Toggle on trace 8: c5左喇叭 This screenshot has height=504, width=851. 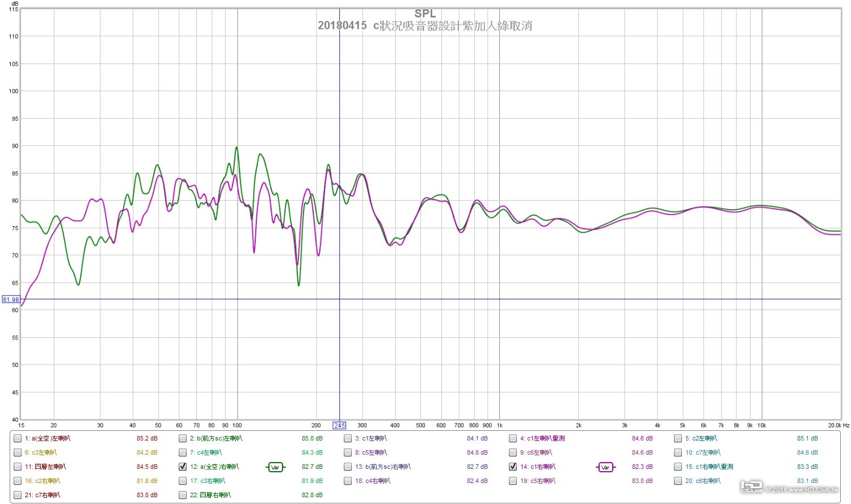click(x=348, y=452)
